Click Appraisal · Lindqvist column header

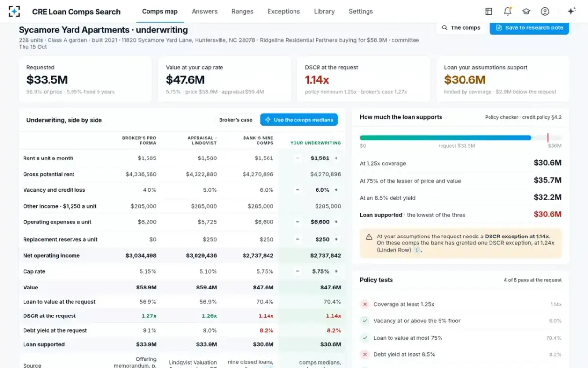(202, 141)
